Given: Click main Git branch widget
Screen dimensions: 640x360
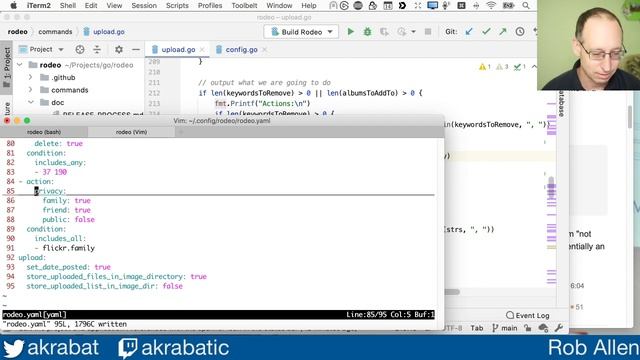Looking at the screenshot, I should 504,328.
